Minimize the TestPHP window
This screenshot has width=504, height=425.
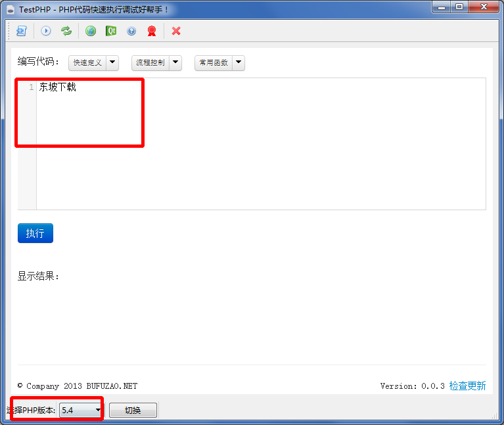(x=442, y=7)
